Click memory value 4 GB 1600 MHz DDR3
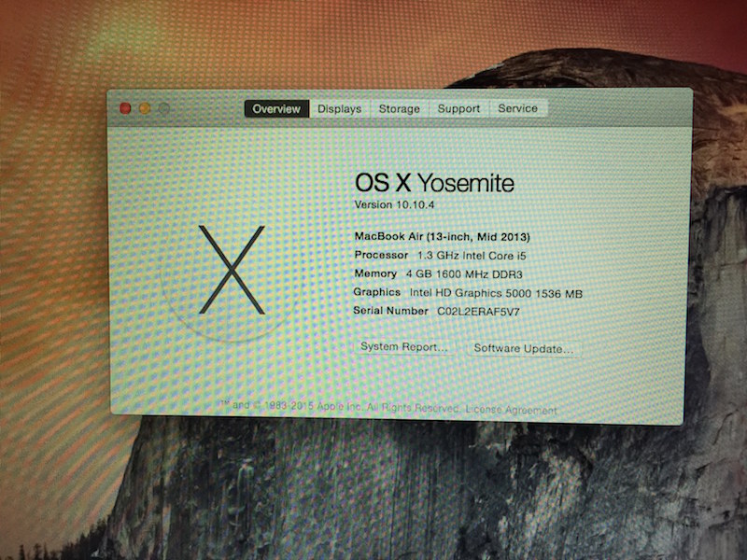 click(464, 274)
